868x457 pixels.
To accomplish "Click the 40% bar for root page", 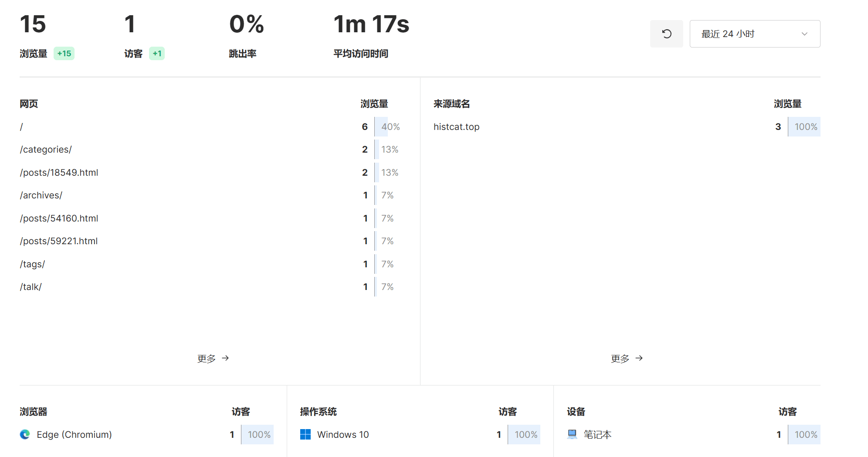I will [x=387, y=127].
